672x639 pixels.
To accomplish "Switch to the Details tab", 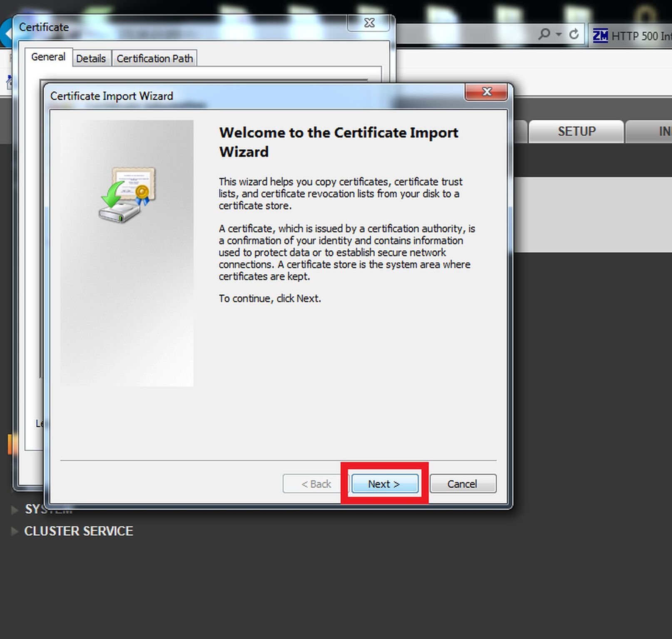I will (x=91, y=59).
